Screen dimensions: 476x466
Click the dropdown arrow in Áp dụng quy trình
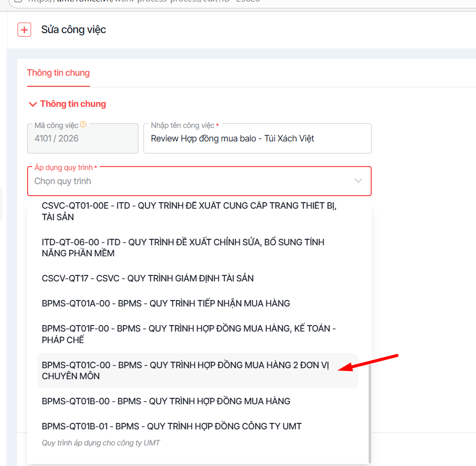pyautogui.click(x=358, y=181)
